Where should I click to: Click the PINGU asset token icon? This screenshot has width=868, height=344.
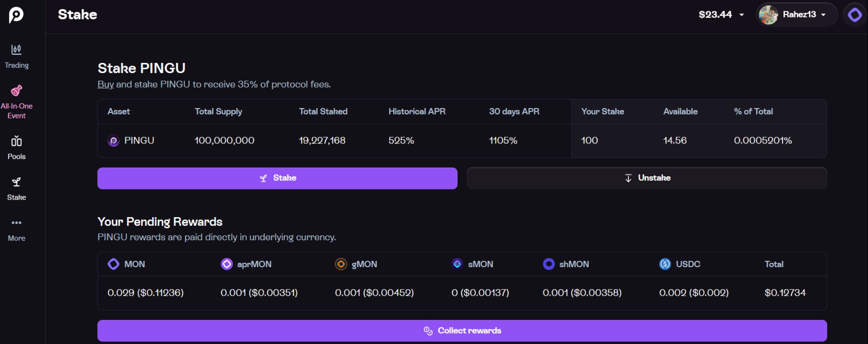113,141
